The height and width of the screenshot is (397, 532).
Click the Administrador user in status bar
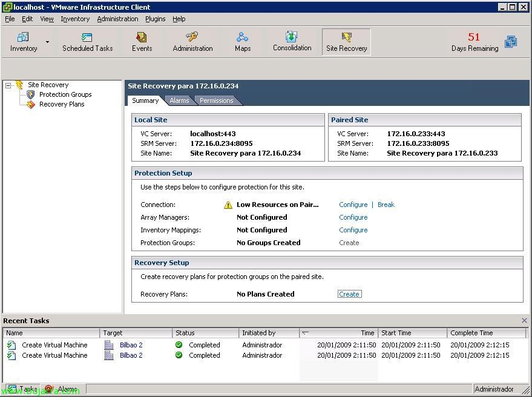[x=494, y=389]
